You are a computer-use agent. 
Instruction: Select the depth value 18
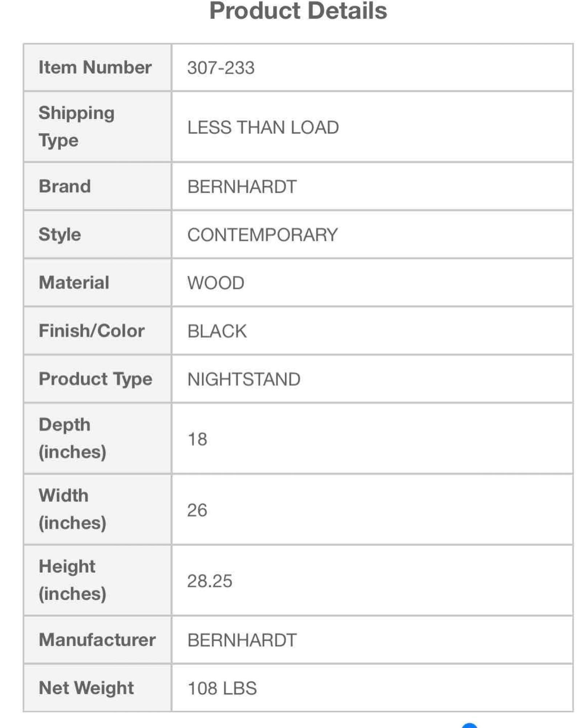[197, 439]
